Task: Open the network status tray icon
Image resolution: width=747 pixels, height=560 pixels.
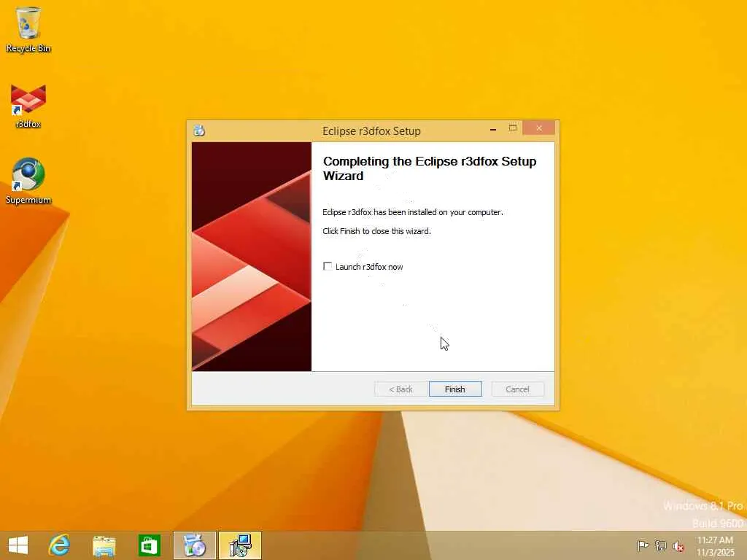Action: [660, 545]
